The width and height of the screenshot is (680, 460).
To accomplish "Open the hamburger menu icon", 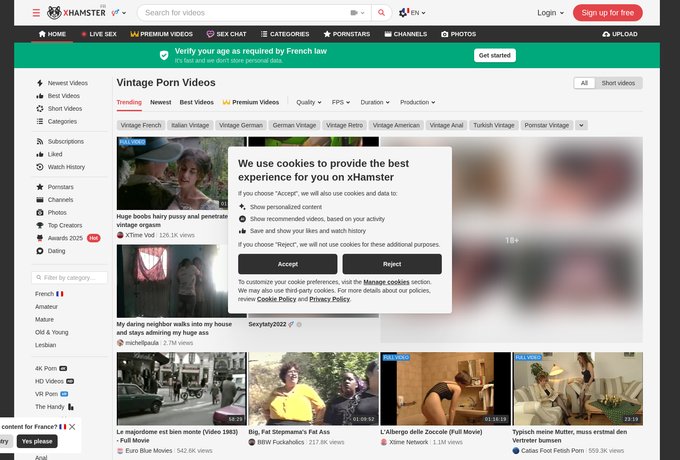I will (x=36, y=13).
